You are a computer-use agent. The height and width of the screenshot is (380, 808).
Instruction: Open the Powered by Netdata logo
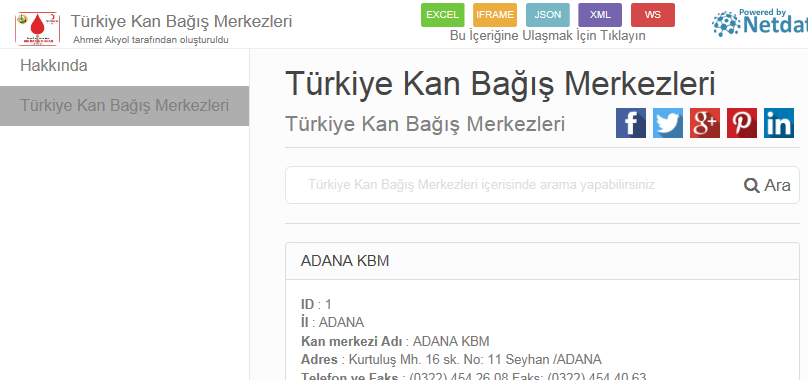(x=760, y=22)
